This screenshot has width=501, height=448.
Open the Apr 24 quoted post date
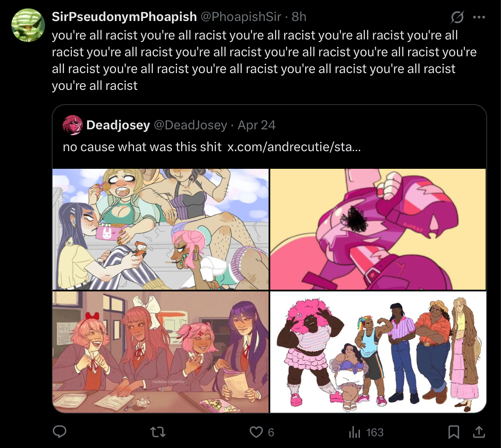click(x=256, y=125)
